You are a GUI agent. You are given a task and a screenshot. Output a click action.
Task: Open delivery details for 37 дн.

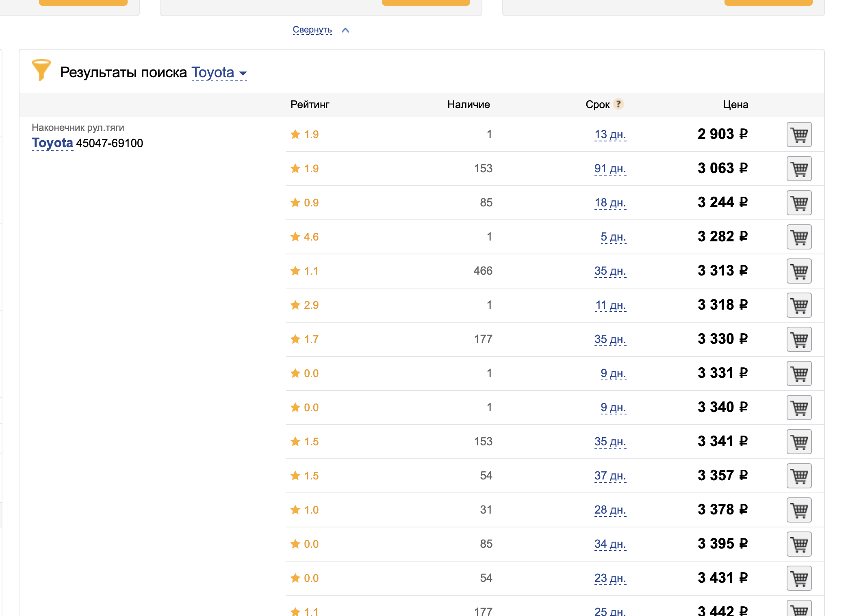(x=610, y=476)
